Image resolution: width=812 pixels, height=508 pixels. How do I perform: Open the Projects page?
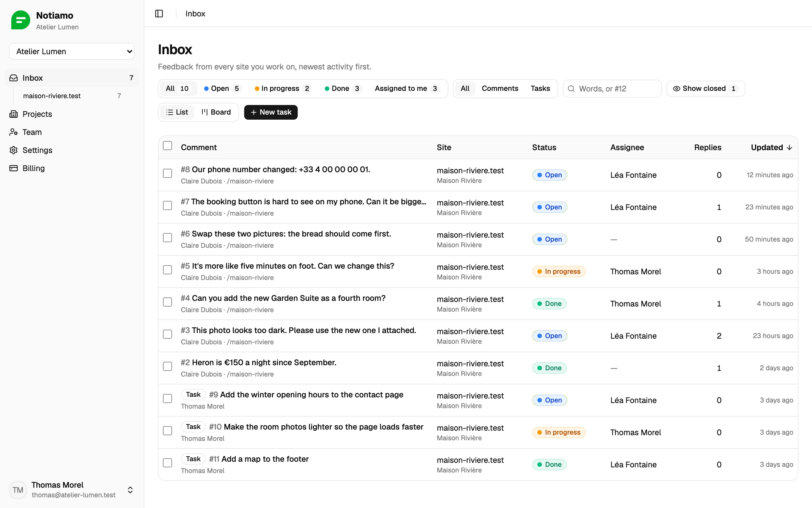point(72,114)
